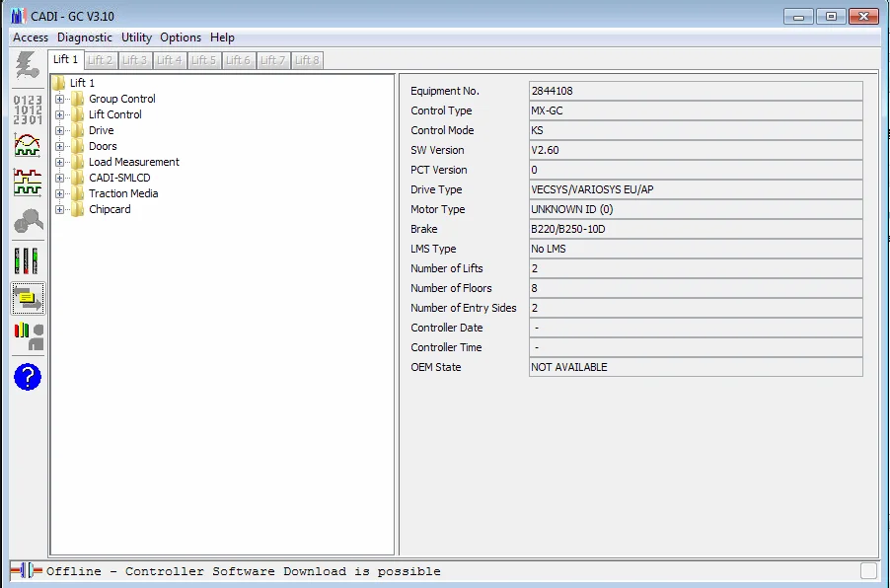Select Lift Control in the tree
This screenshot has height=588, width=890.
(x=115, y=114)
